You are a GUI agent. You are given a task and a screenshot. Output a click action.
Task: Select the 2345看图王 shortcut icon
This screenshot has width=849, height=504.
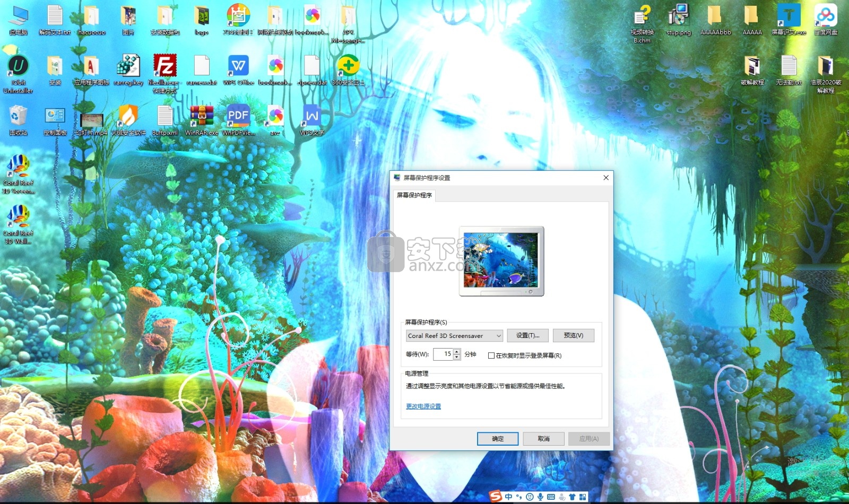click(238, 20)
